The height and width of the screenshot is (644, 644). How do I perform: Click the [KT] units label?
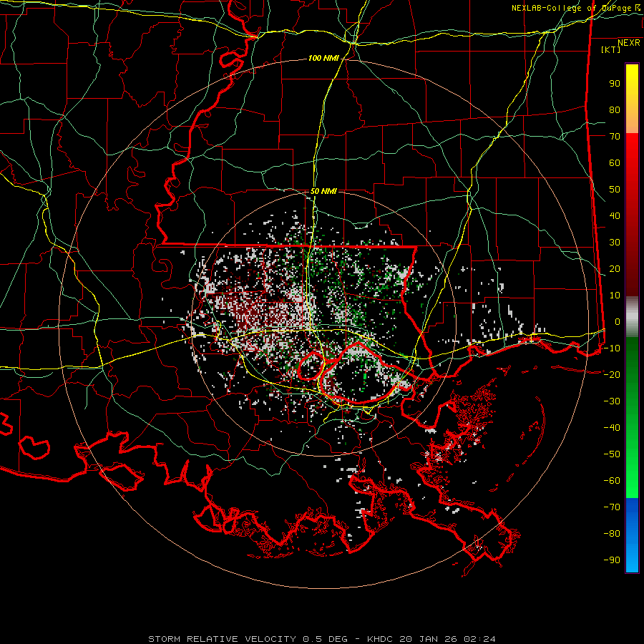point(610,49)
